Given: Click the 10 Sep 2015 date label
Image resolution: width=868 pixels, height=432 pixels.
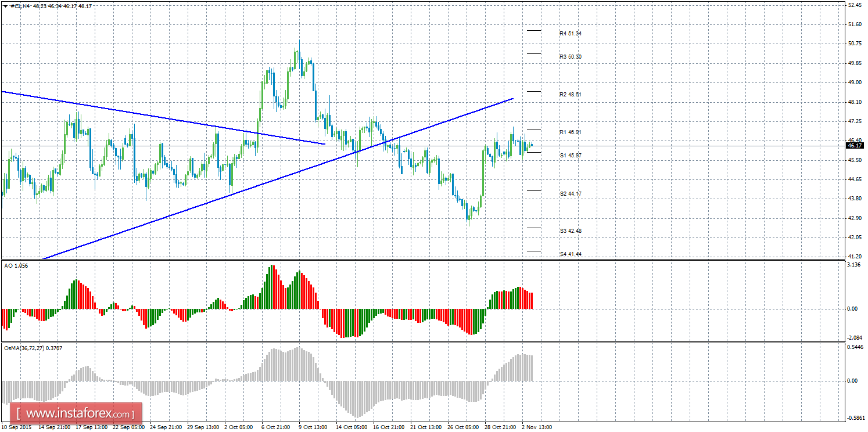Looking at the screenshot, I should point(17,427).
